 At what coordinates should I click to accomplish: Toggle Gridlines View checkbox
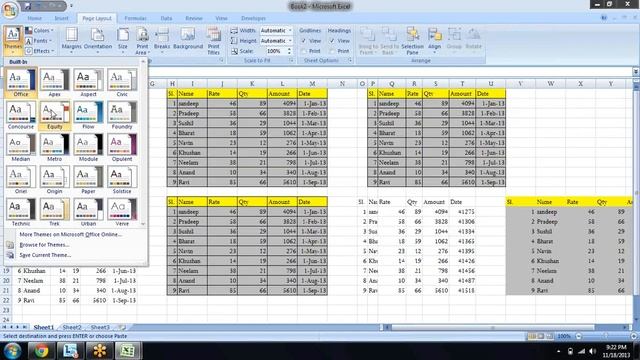point(304,41)
